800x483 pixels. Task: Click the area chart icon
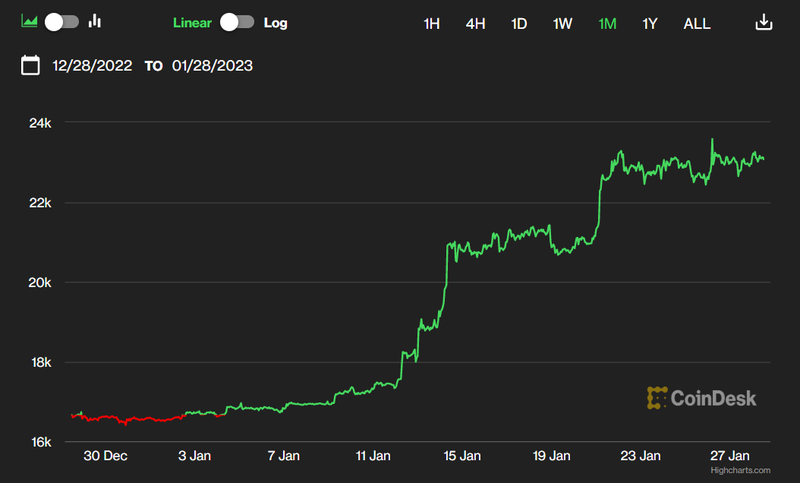30,22
